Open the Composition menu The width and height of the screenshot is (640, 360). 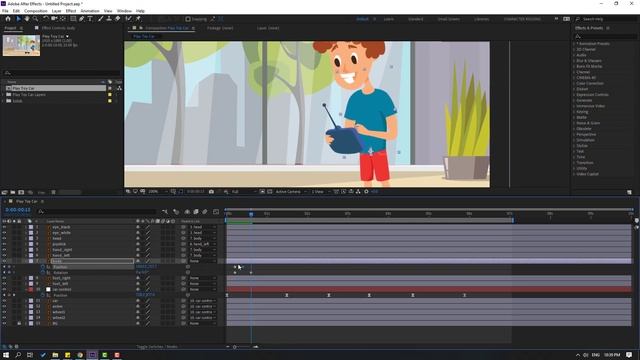36,11
